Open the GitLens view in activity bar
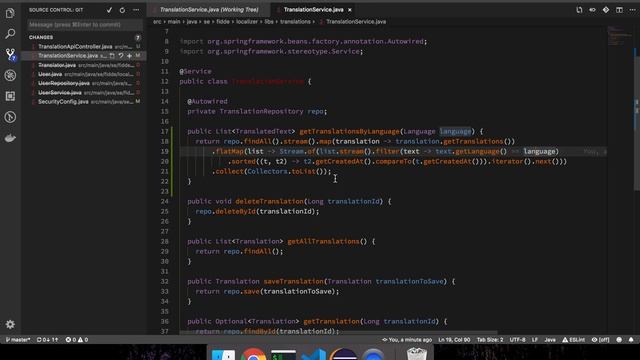Image resolution: width=640 pixels, height=360 pixels. (10, 117)
